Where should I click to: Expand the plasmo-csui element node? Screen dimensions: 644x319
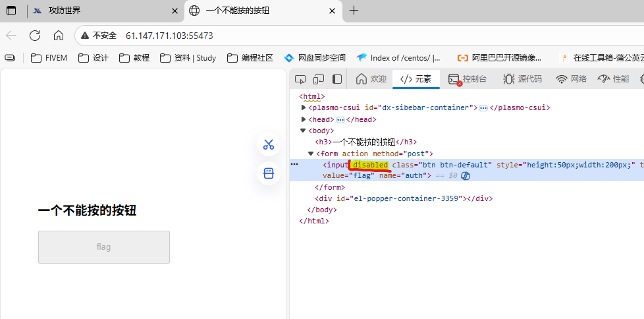click(x=304, y=107)
